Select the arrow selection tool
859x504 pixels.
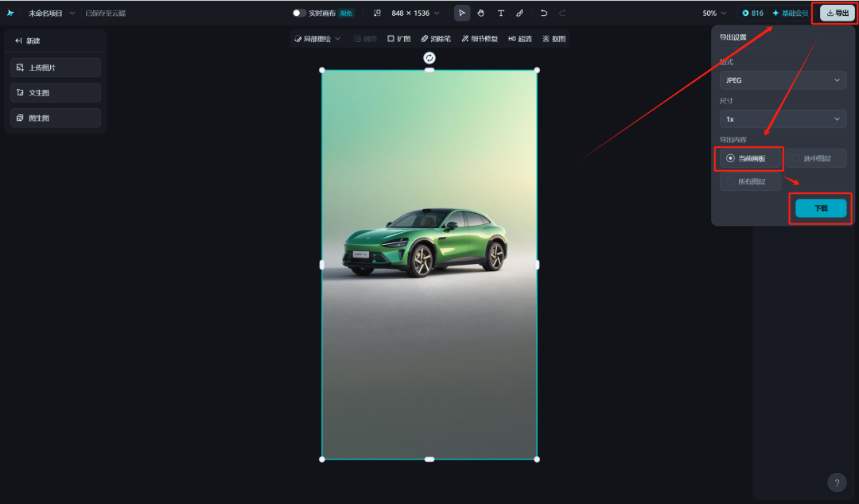(x=461, y=13)
